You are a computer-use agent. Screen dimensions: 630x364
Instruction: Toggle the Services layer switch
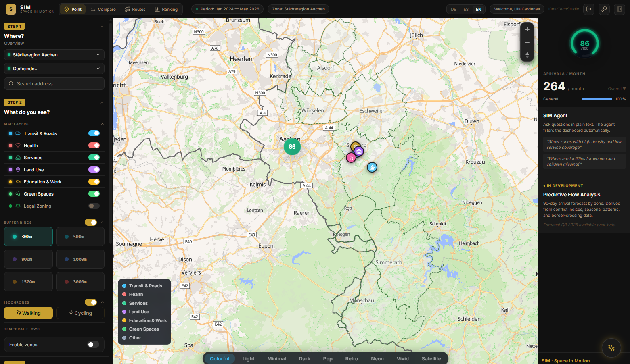tap(94, 158)
